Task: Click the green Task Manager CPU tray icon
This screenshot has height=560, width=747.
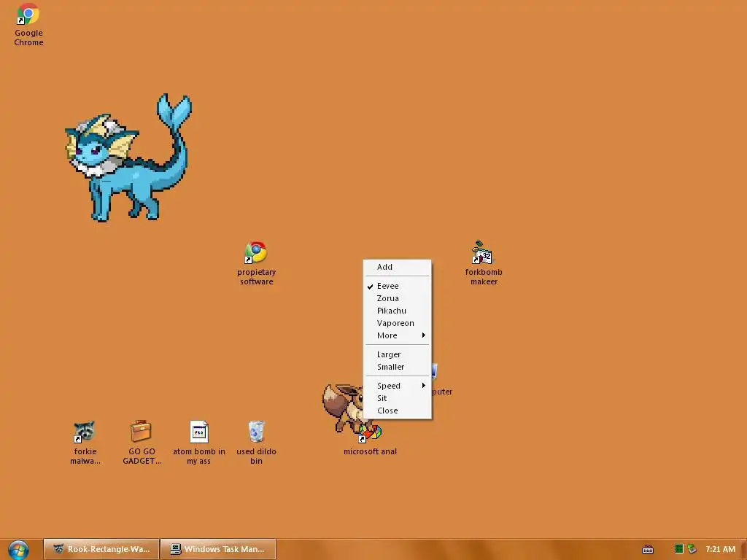Action: [679, 549]
